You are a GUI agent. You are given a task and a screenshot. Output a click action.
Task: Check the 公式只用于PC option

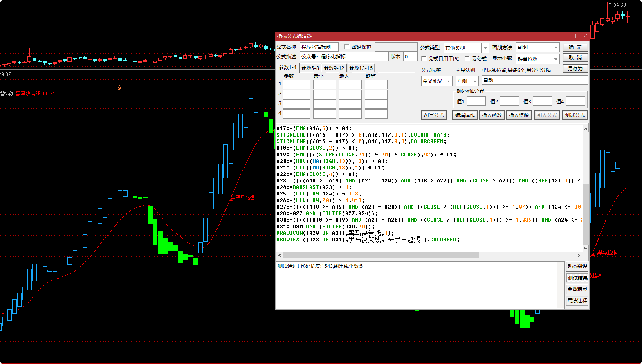click(424, 58)
